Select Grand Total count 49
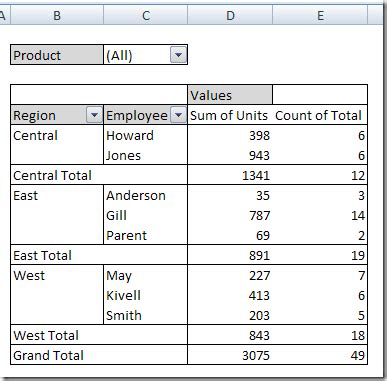Screen dimensions: 387x381 click(x=320, y=355)
